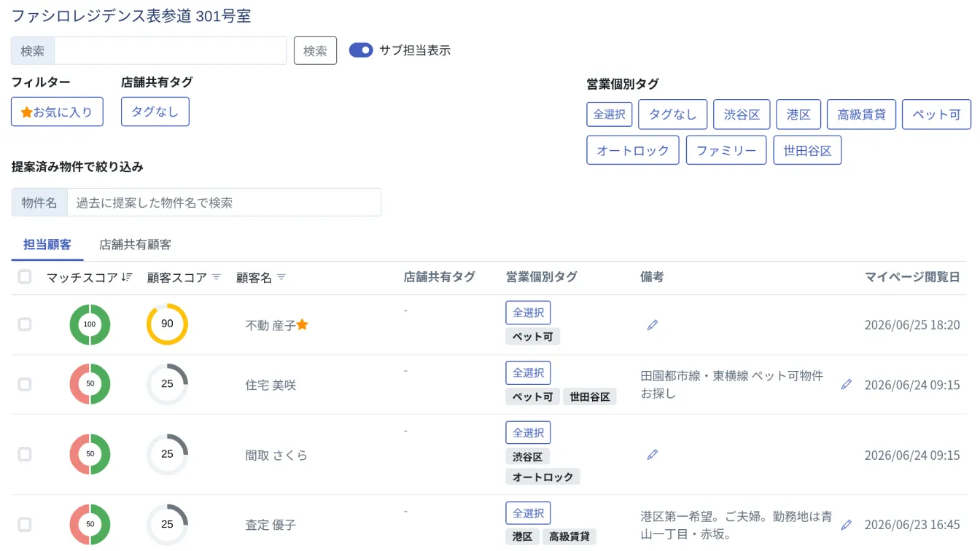Click the customer score 90 ring
The height and width of the screenshot is (551, 980).
click(x=167, y=324)
